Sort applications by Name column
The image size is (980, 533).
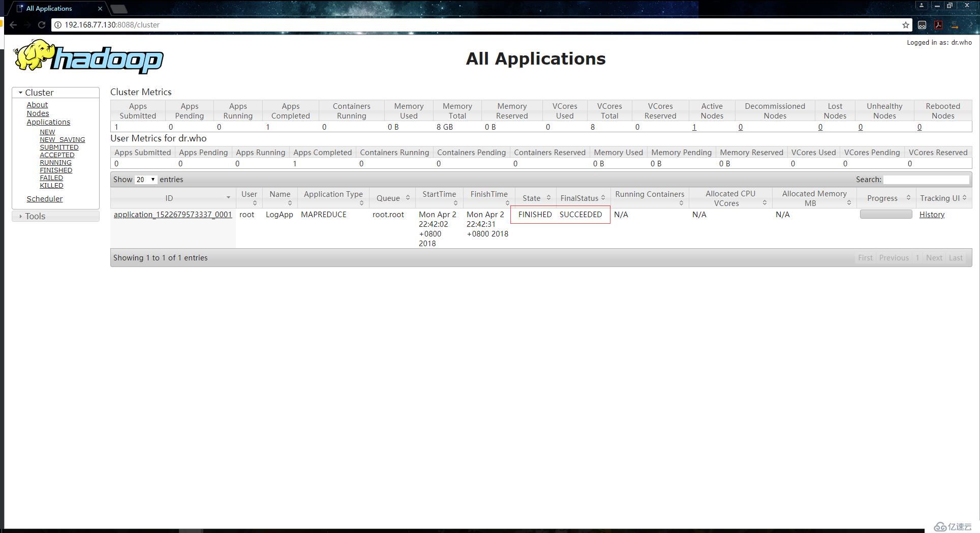click(280, 198)
